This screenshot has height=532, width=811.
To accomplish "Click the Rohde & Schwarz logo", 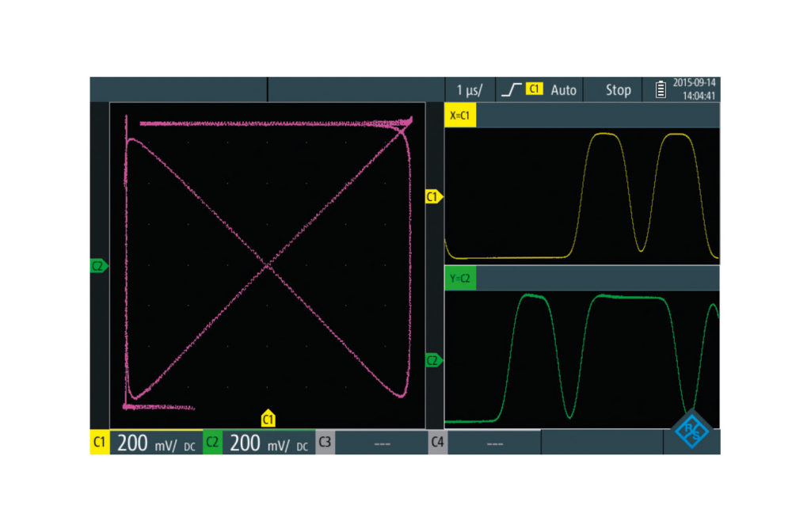I will pyautogui.click(x=692, y=431).
